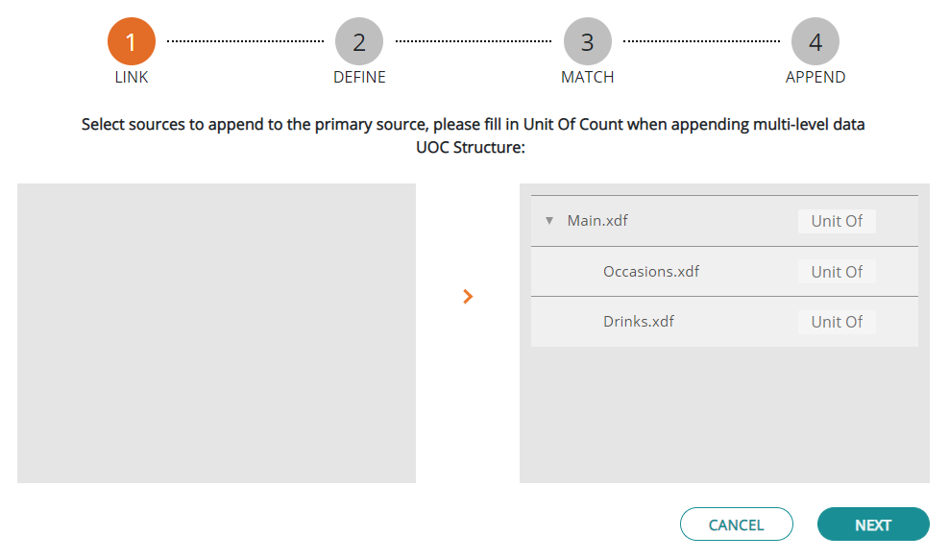Click the orange arrow between the panels

468,296
